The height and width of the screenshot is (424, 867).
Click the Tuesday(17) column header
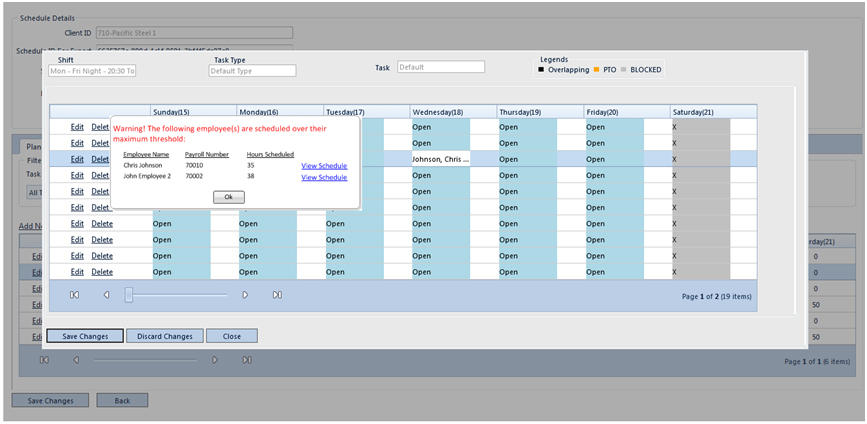pyautogui.click(x=367, y=112)
